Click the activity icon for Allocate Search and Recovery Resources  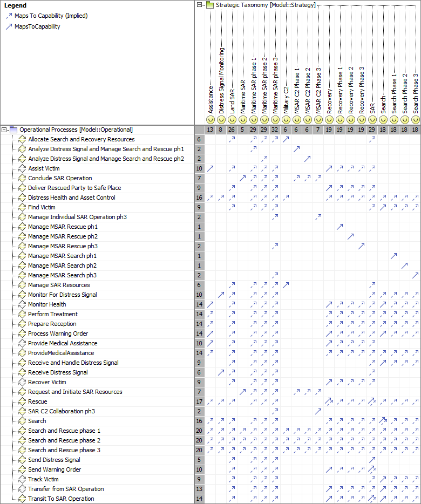[x=22, y=139]
